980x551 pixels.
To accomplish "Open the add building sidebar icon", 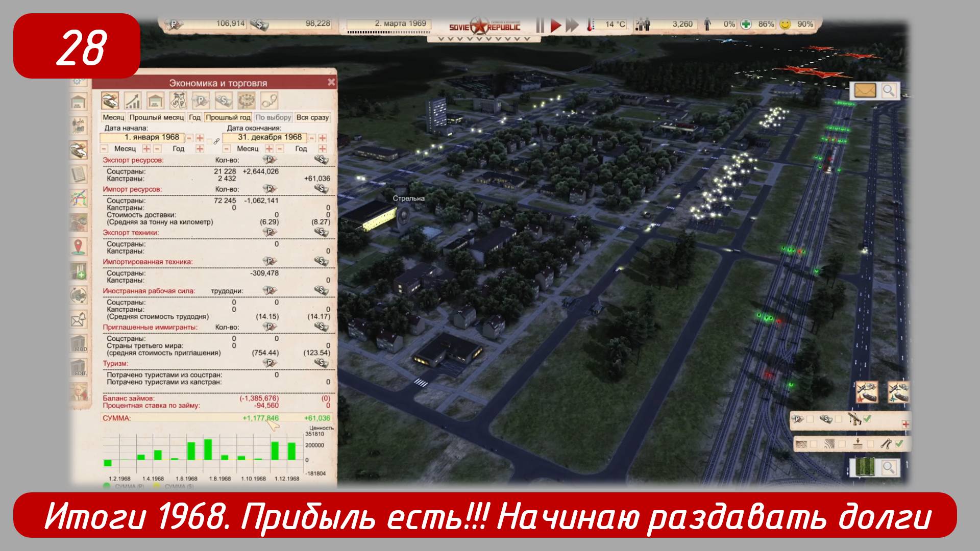I will pyautogui.click(x=79, y=271).
